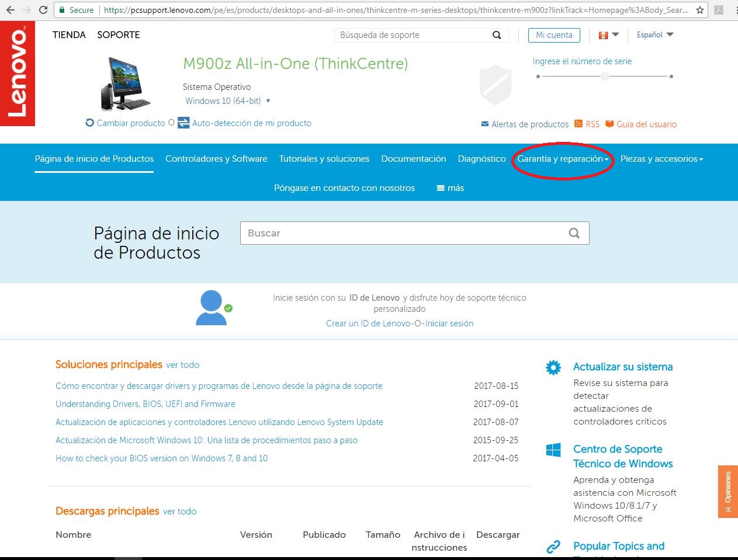Click the support search magnifier icon
This screenshot has width=738, height=560.
pos(497,35)
